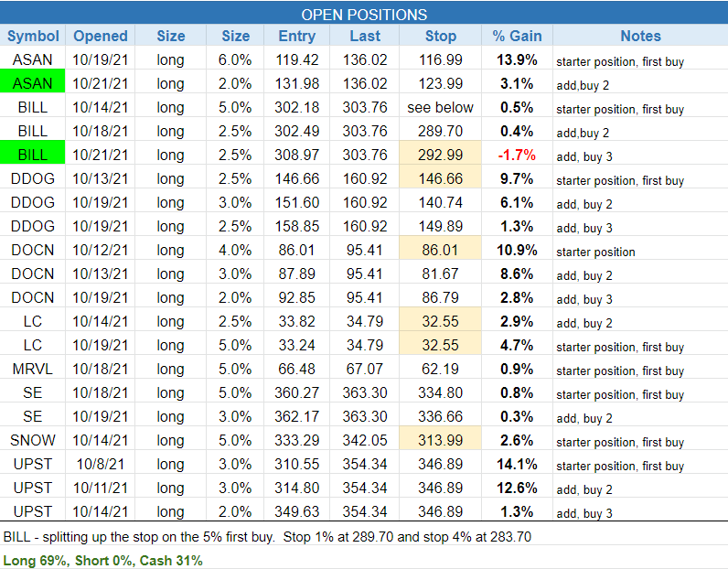Click last price 67.07

click(365, 369)
